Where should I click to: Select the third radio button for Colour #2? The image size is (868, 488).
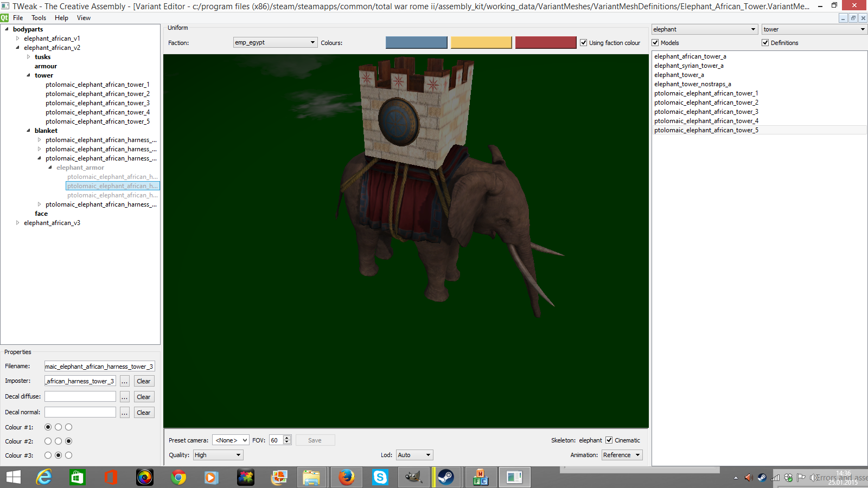coord(69,441)
